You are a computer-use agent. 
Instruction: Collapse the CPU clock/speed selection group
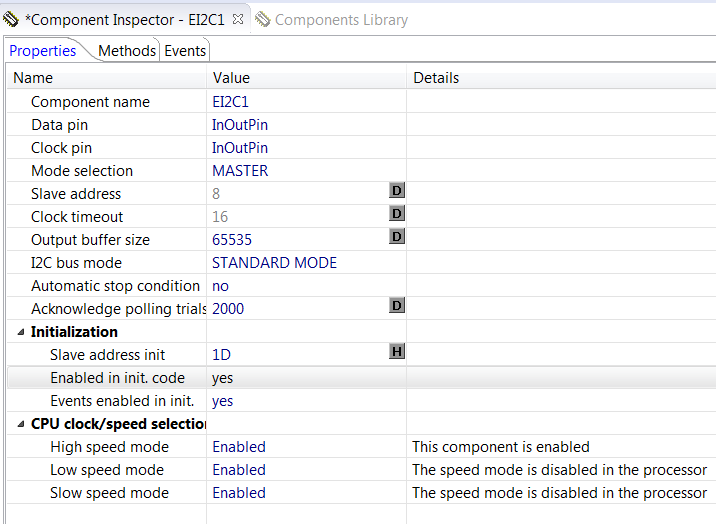click(x=21, y=424)
